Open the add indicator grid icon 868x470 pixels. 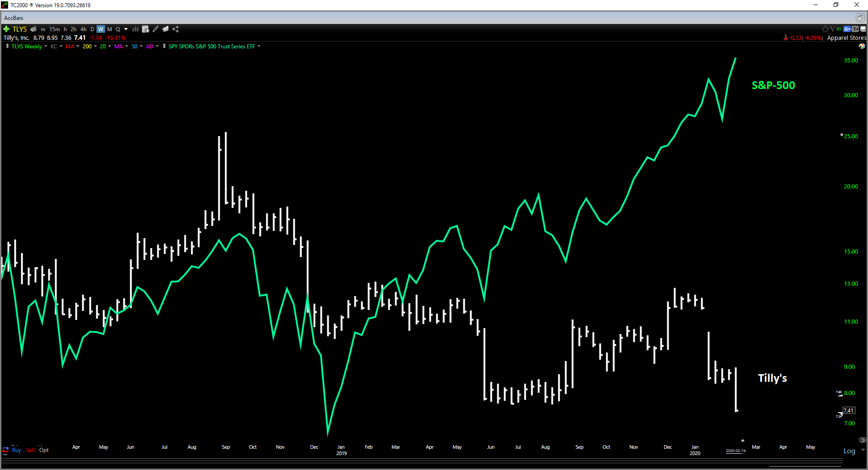point(145,29)
